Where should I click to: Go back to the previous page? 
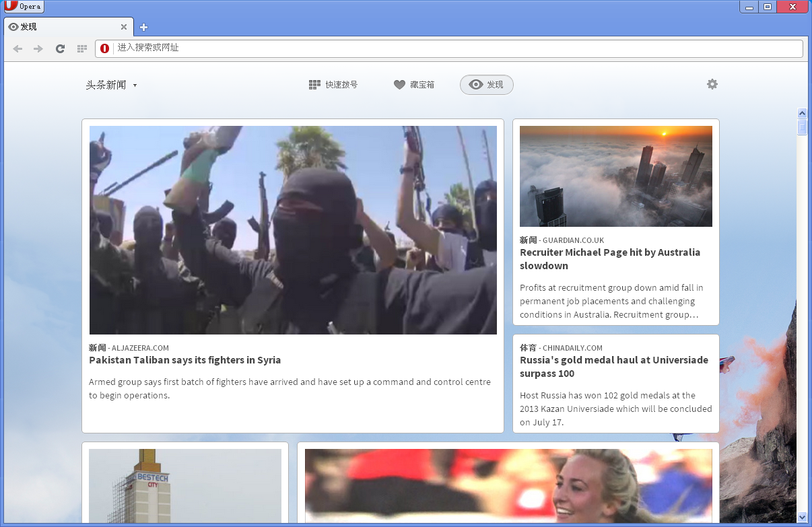[18, 48]
